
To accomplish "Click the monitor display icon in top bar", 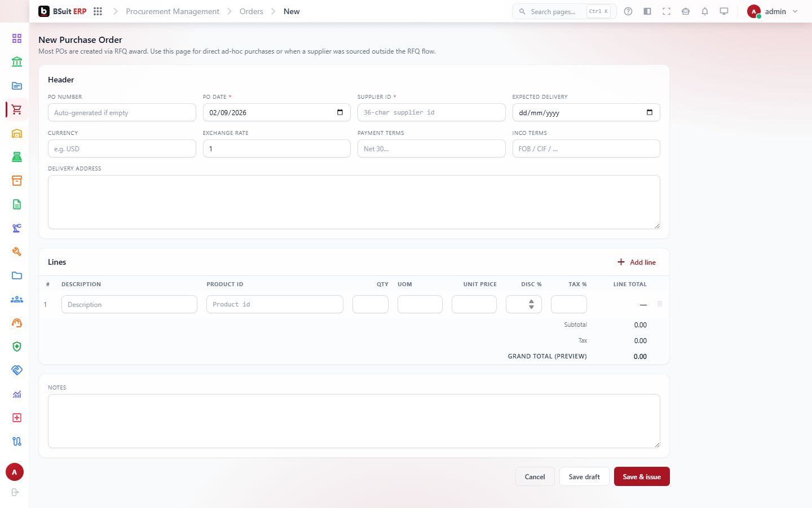I will pyautogui.click(x=724, y=11).
